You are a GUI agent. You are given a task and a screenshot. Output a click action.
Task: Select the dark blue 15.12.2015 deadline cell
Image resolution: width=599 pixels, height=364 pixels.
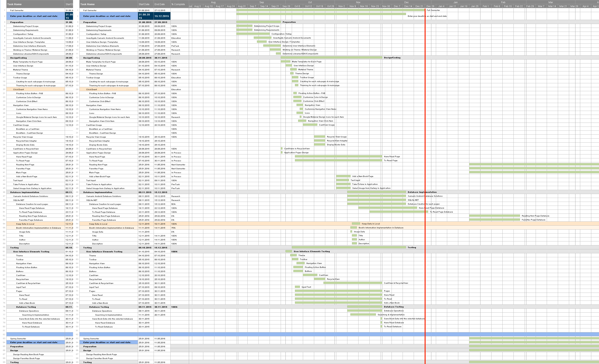point(162,16)
